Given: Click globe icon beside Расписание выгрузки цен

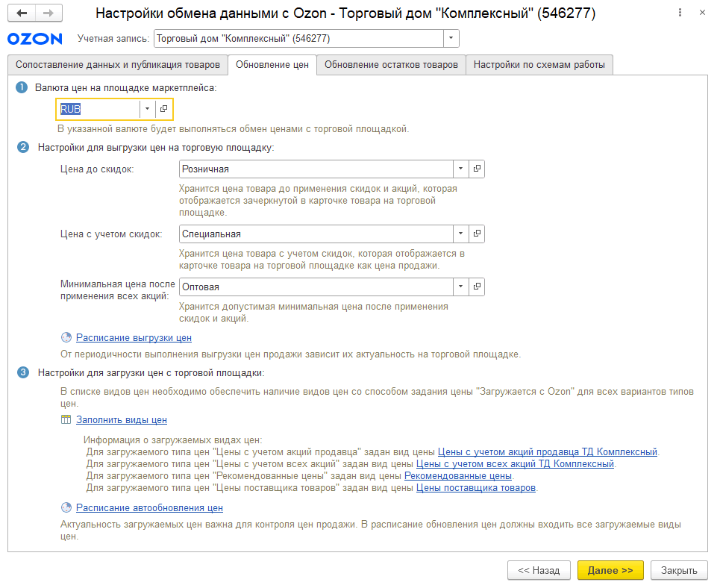Looking at the screenshot, I should [x=66, y=337].
